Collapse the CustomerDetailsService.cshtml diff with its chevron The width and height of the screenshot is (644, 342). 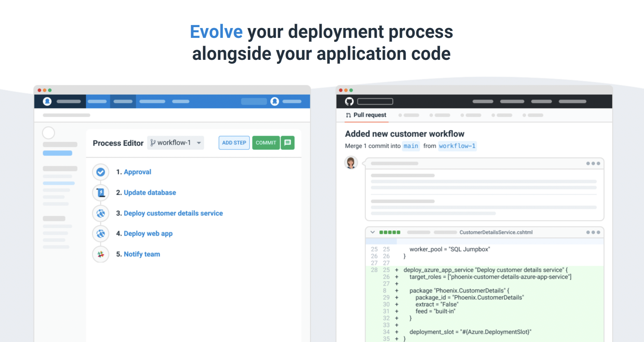click(373, 232)
